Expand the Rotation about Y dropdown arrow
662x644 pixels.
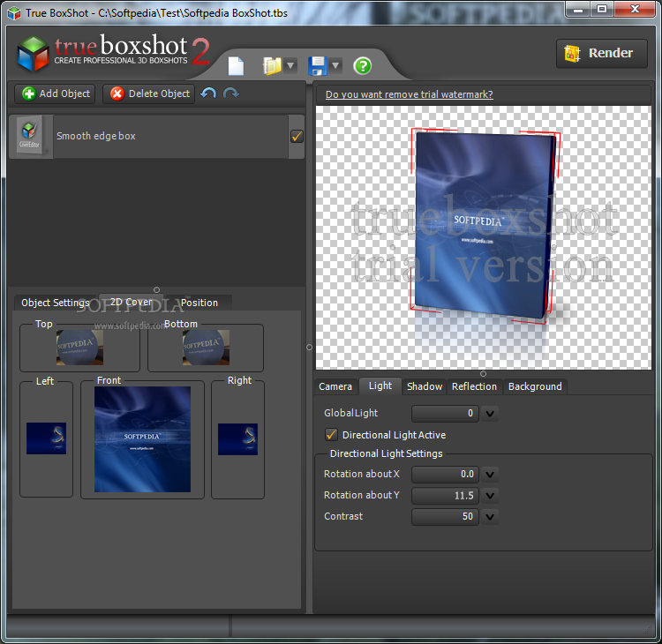point(490,496)
